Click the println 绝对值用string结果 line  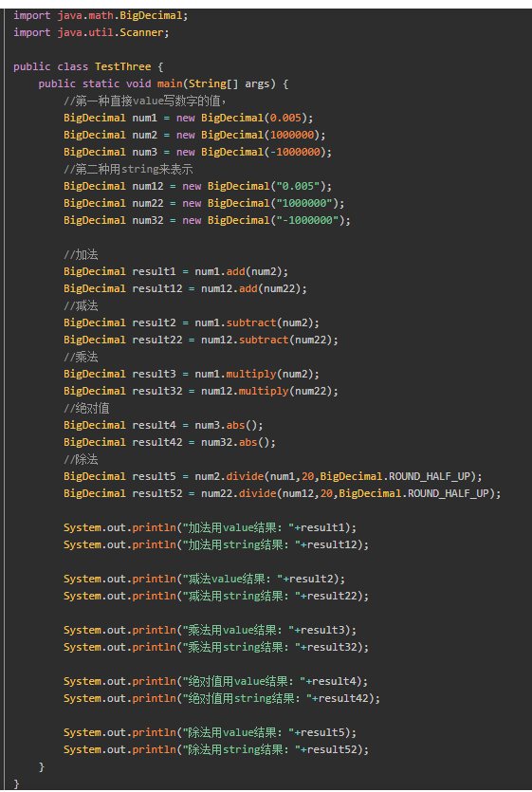tap(222, 698)
